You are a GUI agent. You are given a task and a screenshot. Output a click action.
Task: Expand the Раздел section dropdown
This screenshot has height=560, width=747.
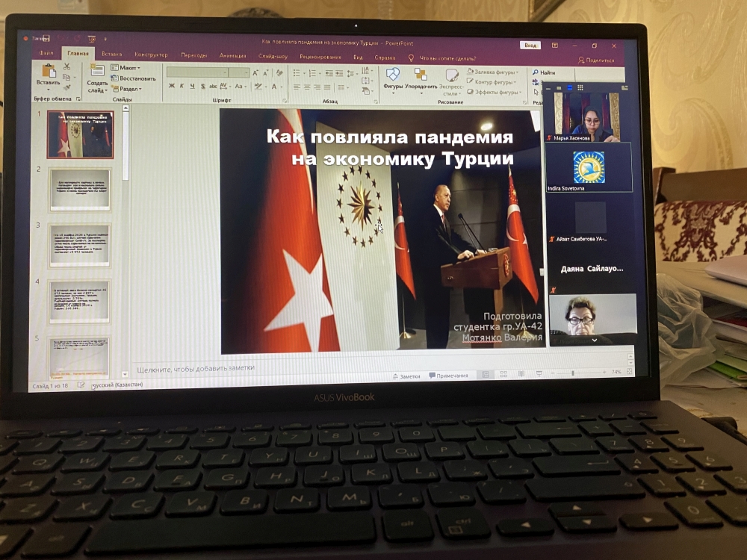click(x=125, y=89)
